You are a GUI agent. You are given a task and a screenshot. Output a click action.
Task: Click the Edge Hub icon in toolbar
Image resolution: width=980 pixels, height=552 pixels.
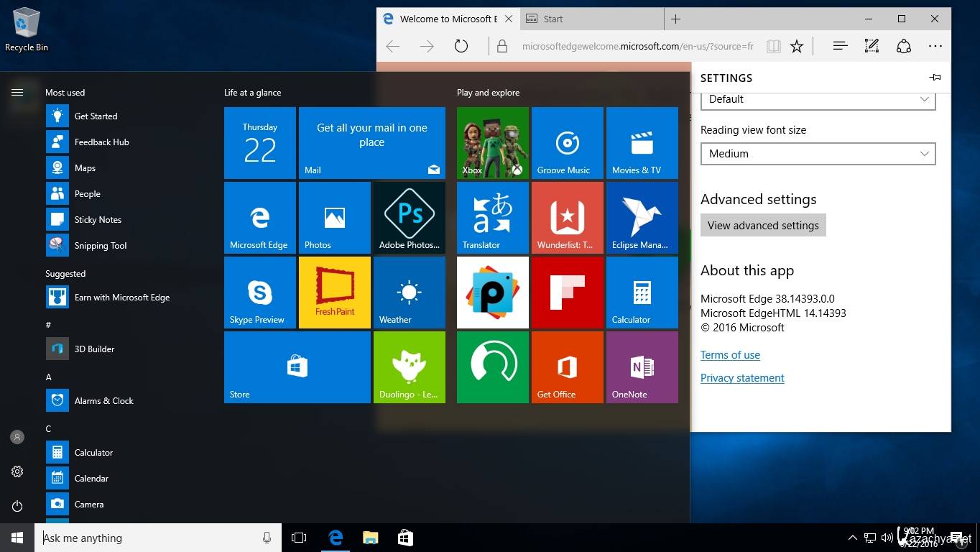click(840, 46)
